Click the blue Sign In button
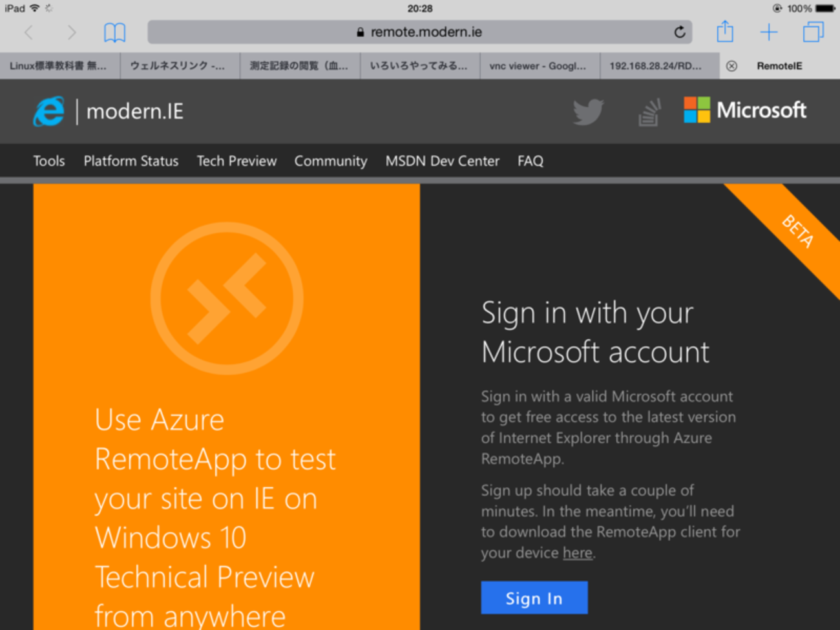840x630 pixels. pos(534,598)
